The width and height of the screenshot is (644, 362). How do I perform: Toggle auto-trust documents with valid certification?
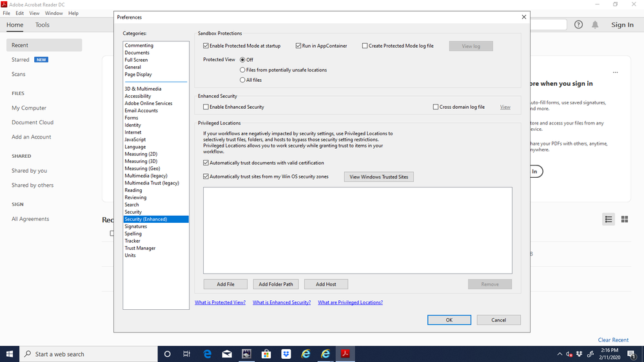(206, 163)
